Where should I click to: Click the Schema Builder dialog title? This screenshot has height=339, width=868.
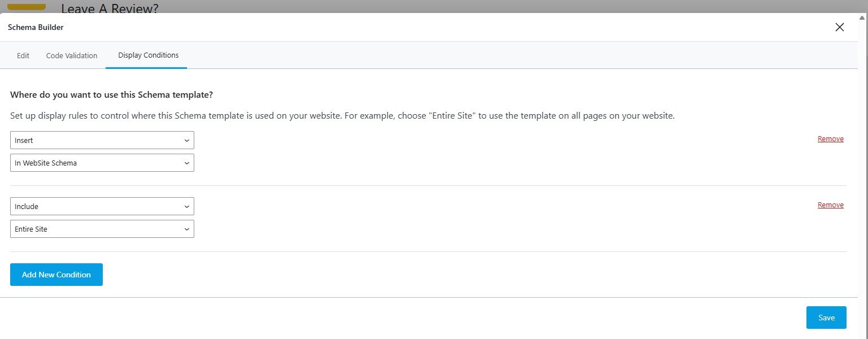[x=36, y=27]
